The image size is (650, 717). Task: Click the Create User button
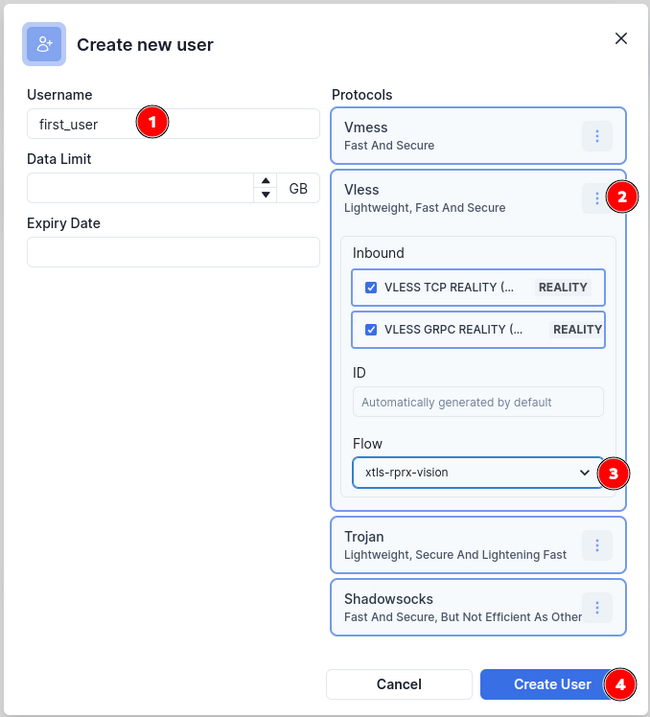coord(552,684)
